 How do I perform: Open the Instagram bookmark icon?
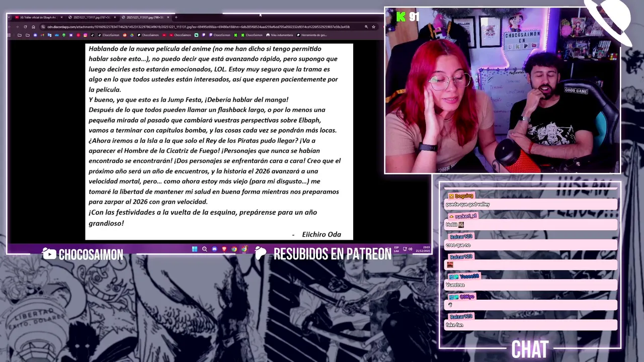pyautogui.click(x=86, y=35)
